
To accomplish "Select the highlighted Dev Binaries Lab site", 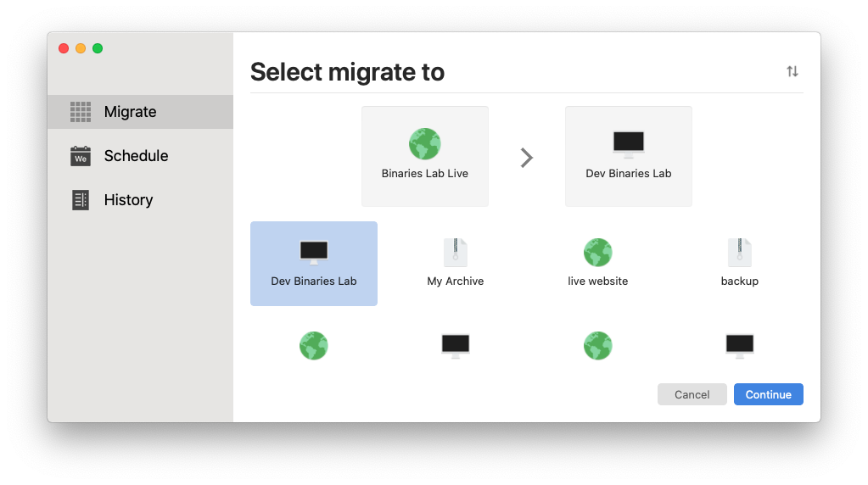I will tap(314, 264).
